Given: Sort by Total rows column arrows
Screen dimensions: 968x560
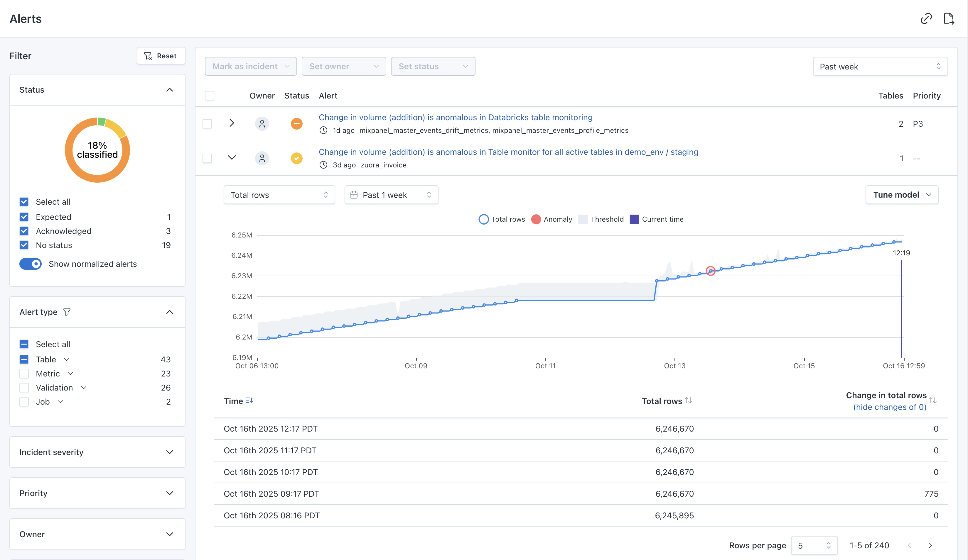Looking at the screenshot, I should tap(688, 400).
